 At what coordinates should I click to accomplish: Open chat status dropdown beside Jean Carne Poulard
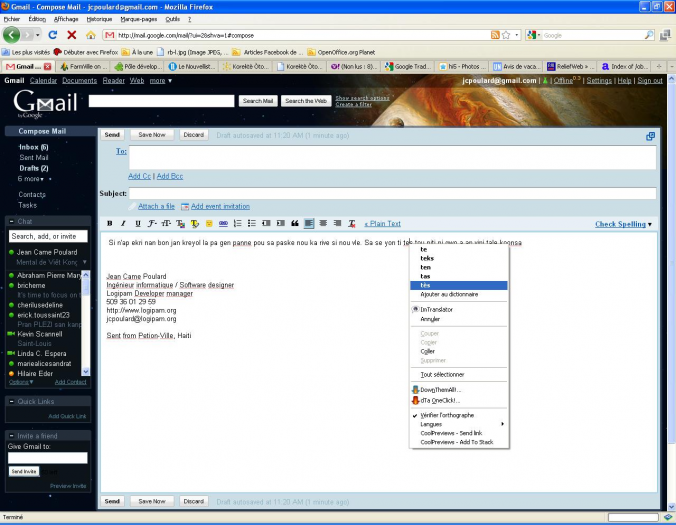tap(84, 262)
